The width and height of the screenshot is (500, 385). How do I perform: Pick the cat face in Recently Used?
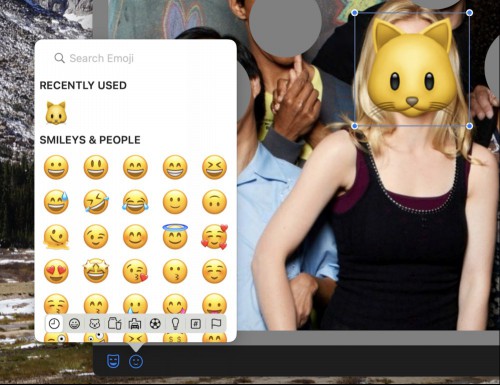click(56, 113)
